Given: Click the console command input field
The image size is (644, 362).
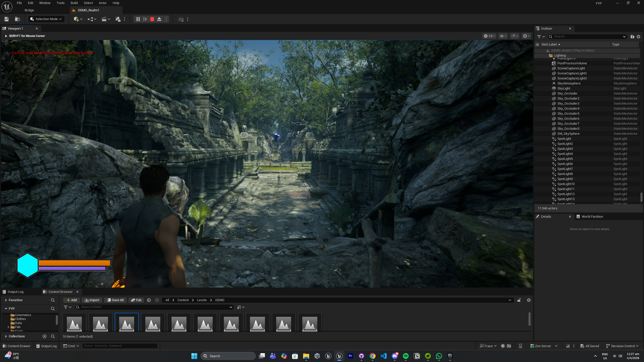Looking at the screenshot, I should [x=120, y=346].
